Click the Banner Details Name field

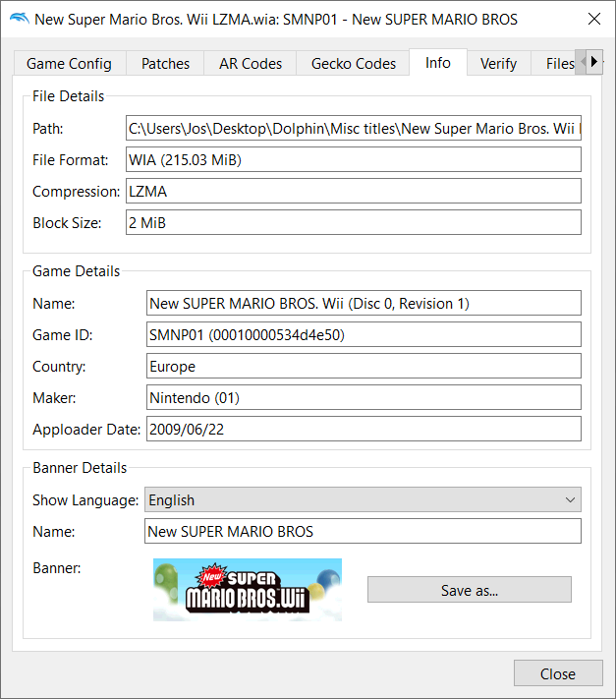[363, 531]
